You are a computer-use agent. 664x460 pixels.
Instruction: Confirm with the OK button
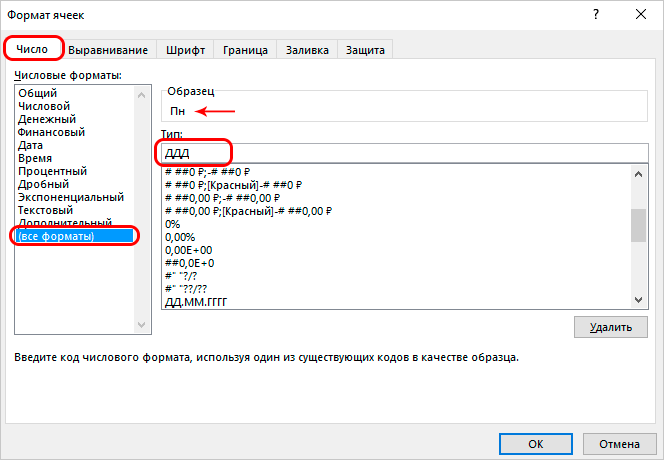pos(536,444)
